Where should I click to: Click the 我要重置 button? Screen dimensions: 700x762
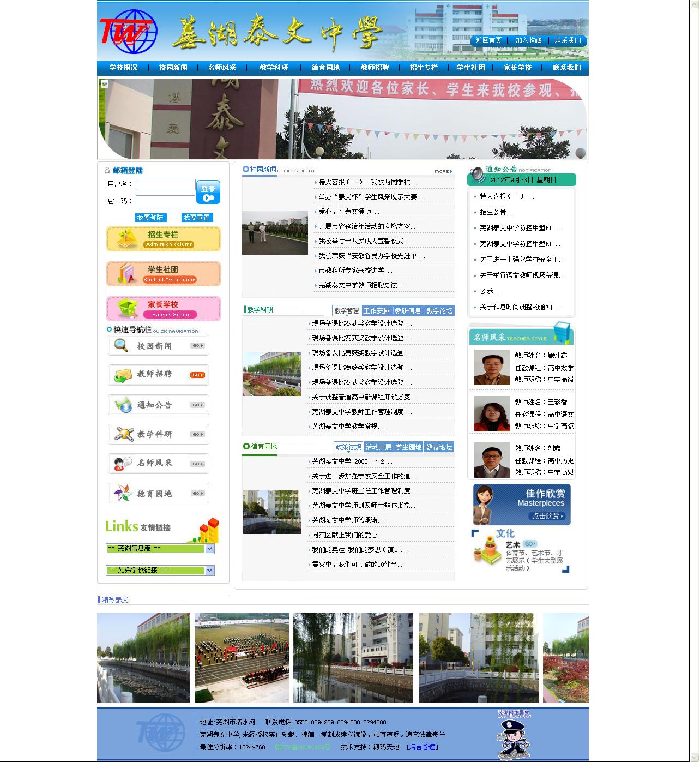[196, 218]
